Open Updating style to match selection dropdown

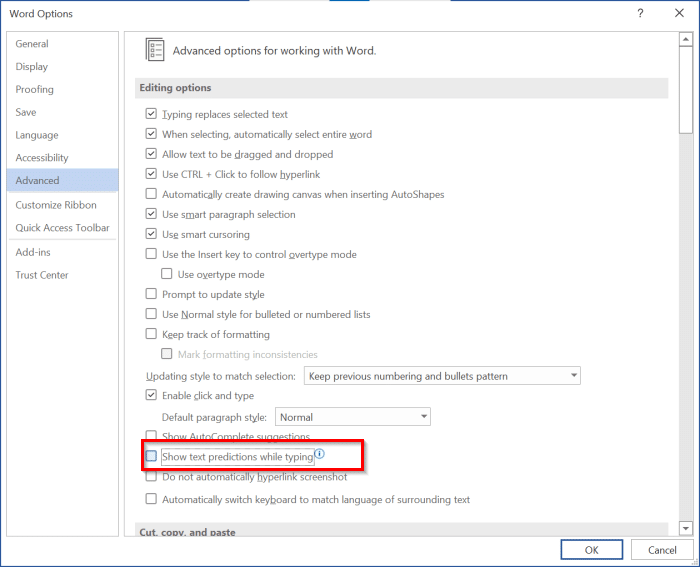442,376
